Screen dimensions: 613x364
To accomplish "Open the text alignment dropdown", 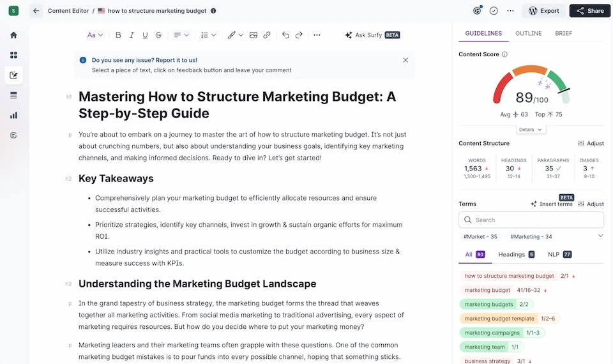I will coord(181,35).
